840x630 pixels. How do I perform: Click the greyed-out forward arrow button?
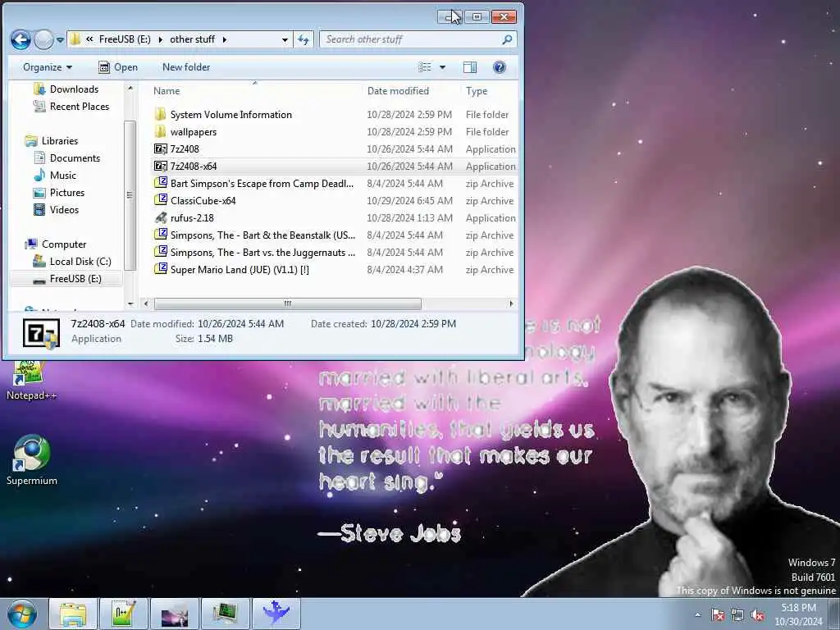coord(43,39)
